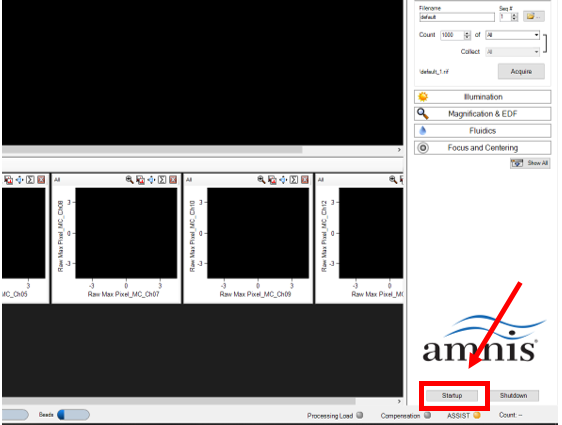562x425 pixels.
Task: Copy snapshot of the Raw Max Pixel_MC_Ch09 plot
Action: tap(272, 180)
